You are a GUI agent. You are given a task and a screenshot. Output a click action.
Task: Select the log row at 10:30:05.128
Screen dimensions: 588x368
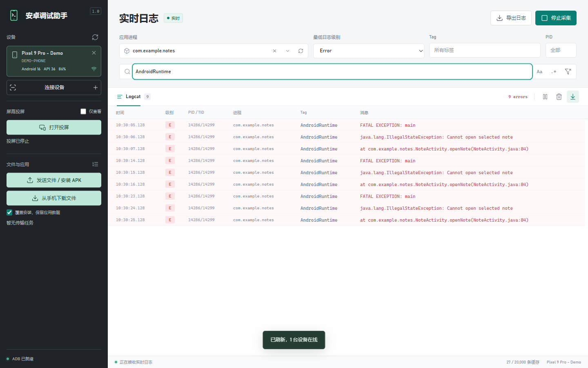pyautogui.click(x=346, y=125)
